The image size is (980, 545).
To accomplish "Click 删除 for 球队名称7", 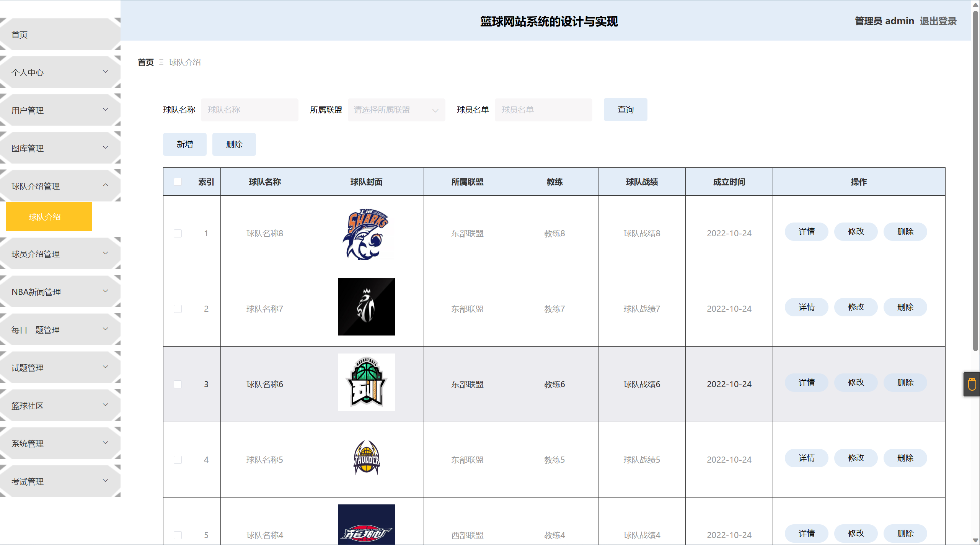I will tap(905, 307).
